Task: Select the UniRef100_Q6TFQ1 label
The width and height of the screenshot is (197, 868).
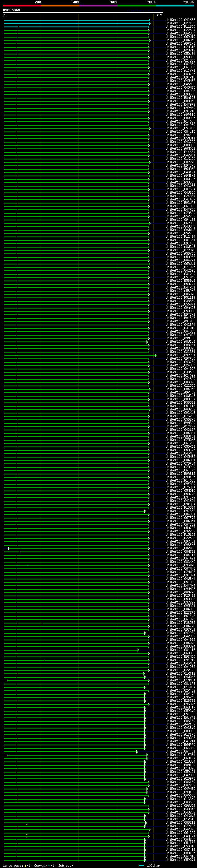Action: [180, 751]
